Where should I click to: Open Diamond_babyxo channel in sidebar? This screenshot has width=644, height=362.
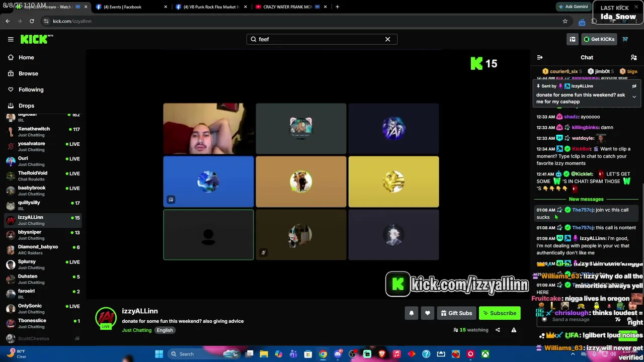pyautogui.click(x=43, y=250)
